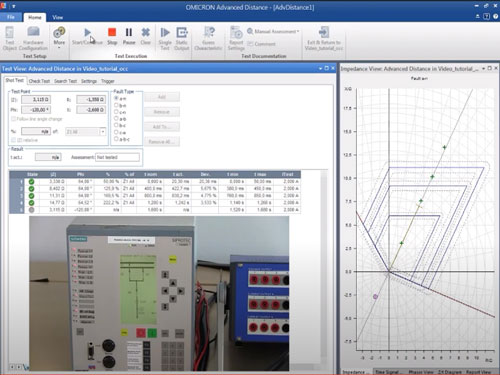Select the c-a fault type
This screenshot has width=500, height=375.
coord(116,132)
